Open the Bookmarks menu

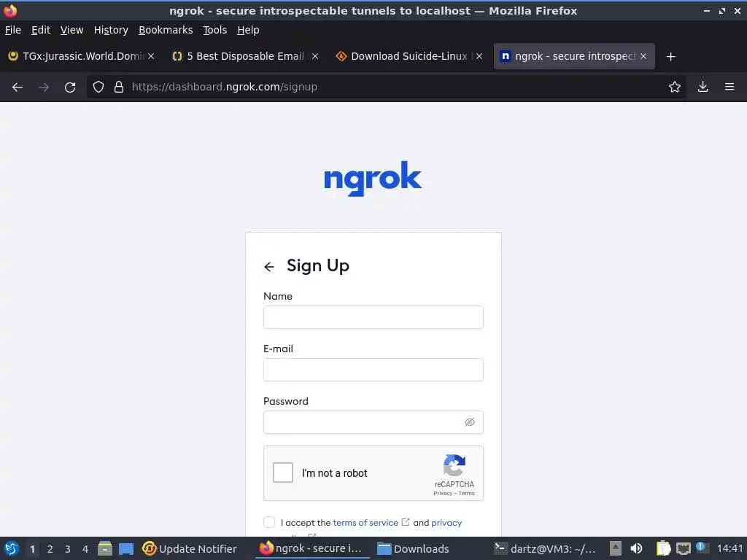(166, 30)
